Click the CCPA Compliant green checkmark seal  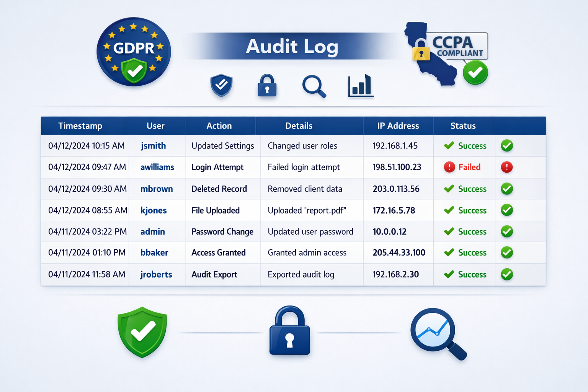pyautogui.click(x=475, y=73)
